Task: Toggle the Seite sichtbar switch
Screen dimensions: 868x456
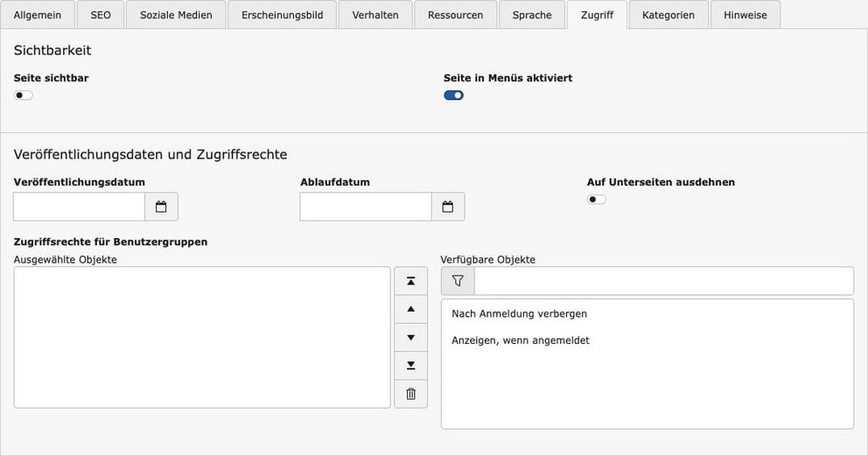Action: [24, 95]
